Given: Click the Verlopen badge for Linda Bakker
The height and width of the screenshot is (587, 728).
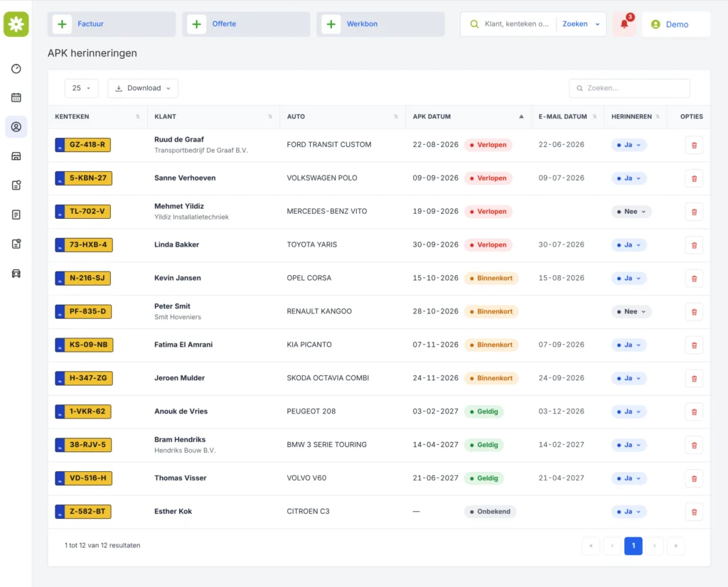Looking at the screenshot, I should pos(488,244).
